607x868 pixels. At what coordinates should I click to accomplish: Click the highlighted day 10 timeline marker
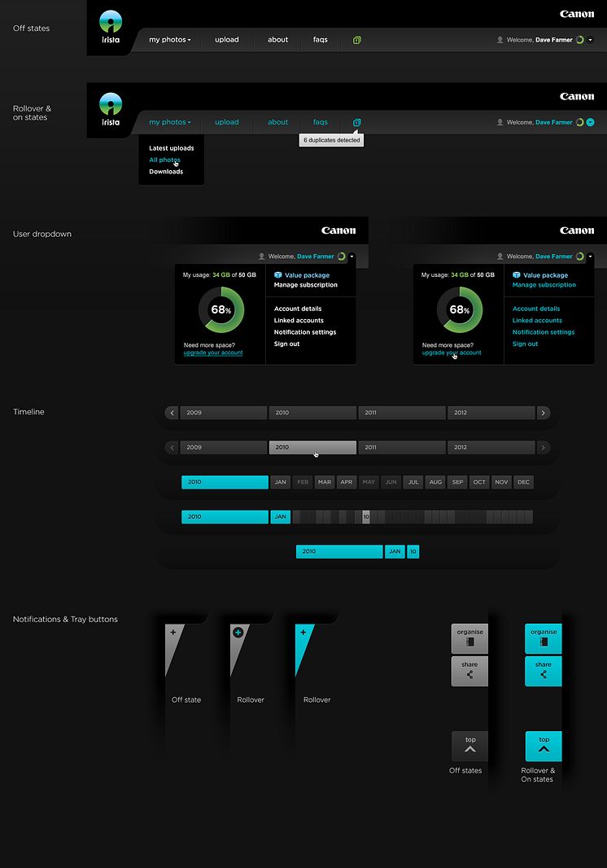click(366, 517)
